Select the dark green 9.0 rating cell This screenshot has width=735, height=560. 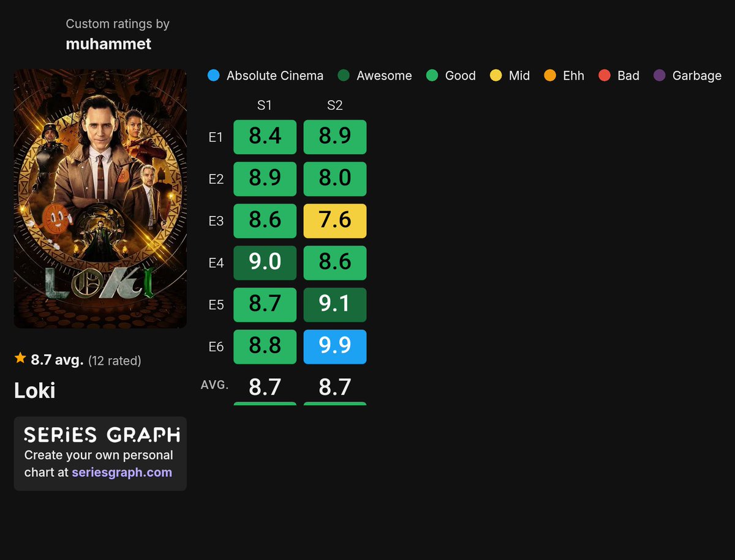pyautogui.click(x=265, y=263)
